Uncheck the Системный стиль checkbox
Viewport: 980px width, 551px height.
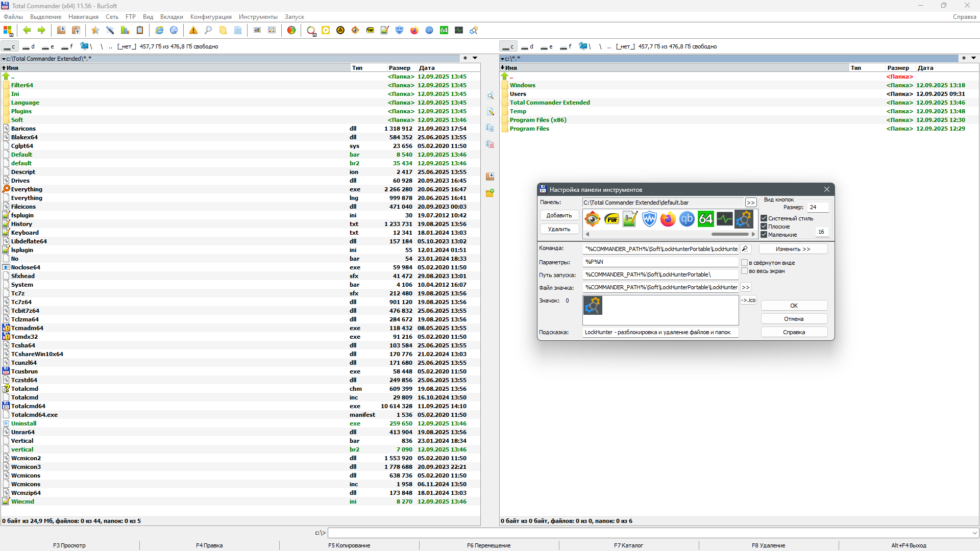pyautogui.click(x=764, y=218)
